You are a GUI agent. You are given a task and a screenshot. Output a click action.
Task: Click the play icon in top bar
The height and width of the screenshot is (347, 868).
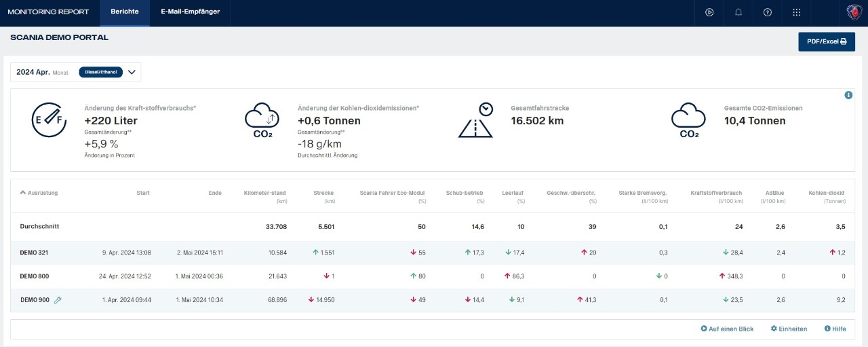(709, 12)
